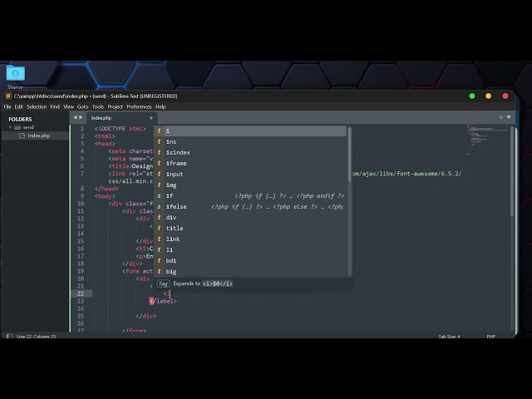This screenshot has height=399, width=532.
Task: Add a new tab with plus icon
Action: click(x=500, y=117)
